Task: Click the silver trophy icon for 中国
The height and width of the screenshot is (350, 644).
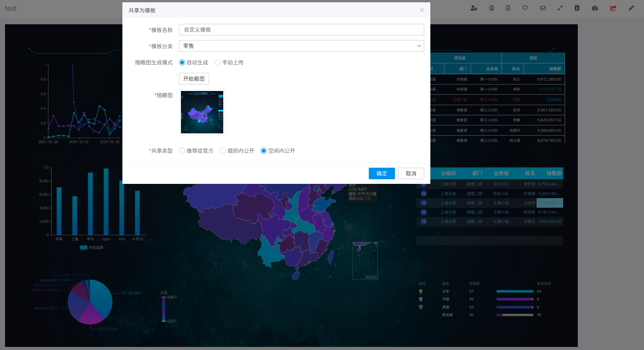Action: pos(421,299)
